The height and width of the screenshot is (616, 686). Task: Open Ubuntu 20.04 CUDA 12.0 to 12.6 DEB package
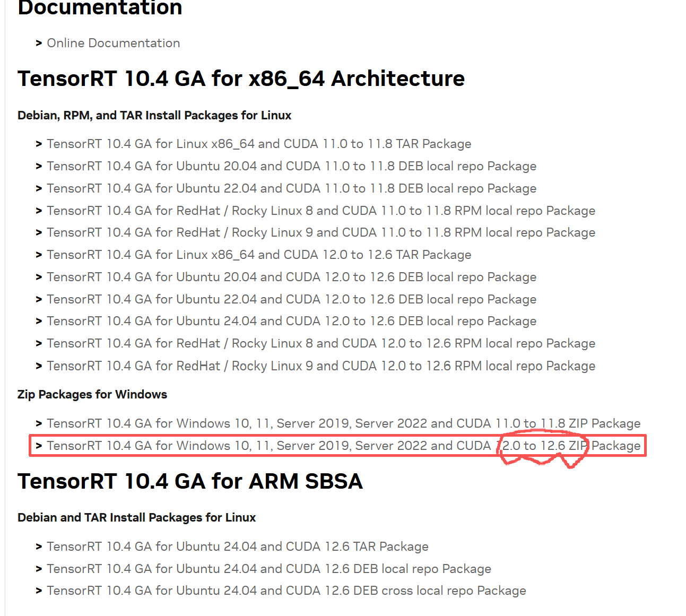(292, 277)
